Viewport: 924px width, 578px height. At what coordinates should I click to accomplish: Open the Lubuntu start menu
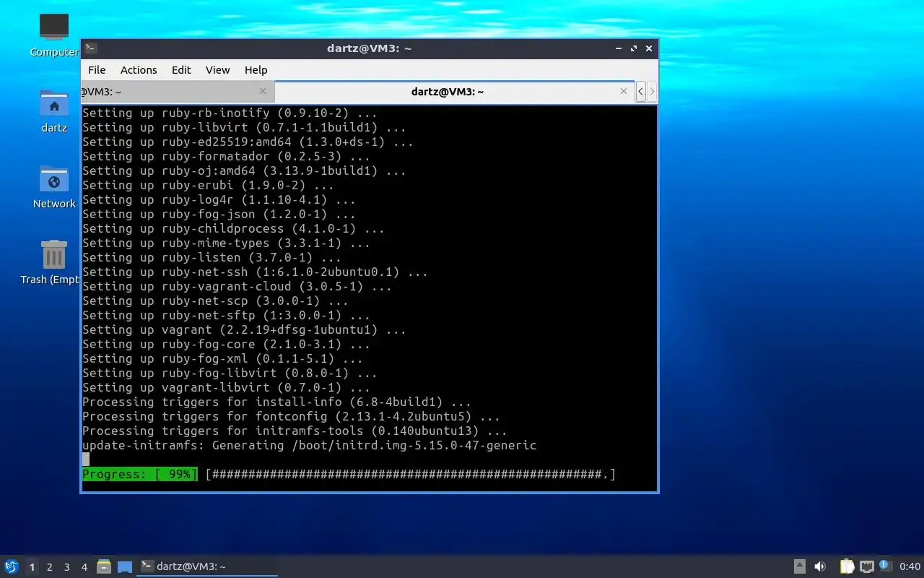(x=11, y=566)
